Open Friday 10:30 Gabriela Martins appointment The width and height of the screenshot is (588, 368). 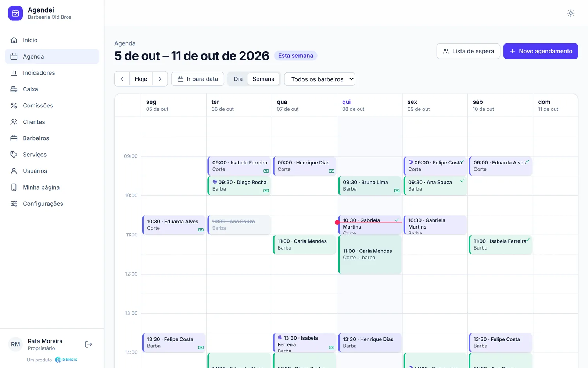click(435, 225)
